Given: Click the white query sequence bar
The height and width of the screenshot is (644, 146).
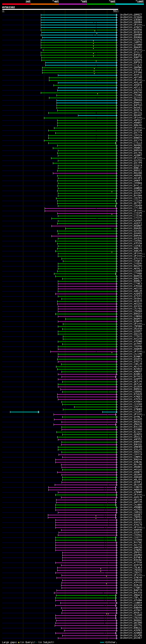Looking at the screenshot, I should coord(60,10).
